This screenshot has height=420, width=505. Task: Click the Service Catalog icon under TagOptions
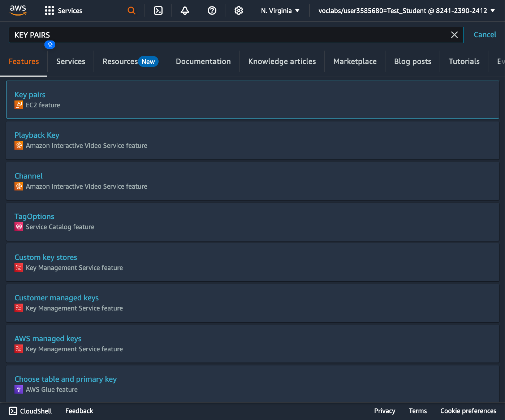19,227
